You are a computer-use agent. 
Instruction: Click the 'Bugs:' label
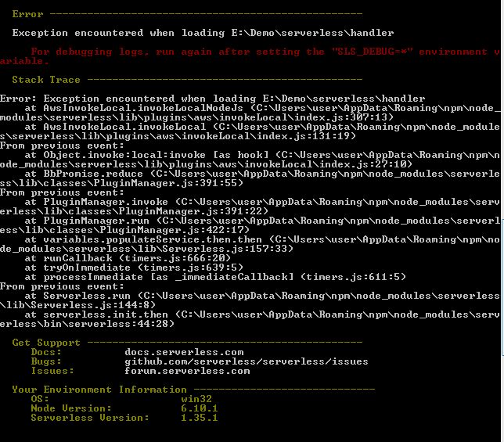(x=46, y=361)
